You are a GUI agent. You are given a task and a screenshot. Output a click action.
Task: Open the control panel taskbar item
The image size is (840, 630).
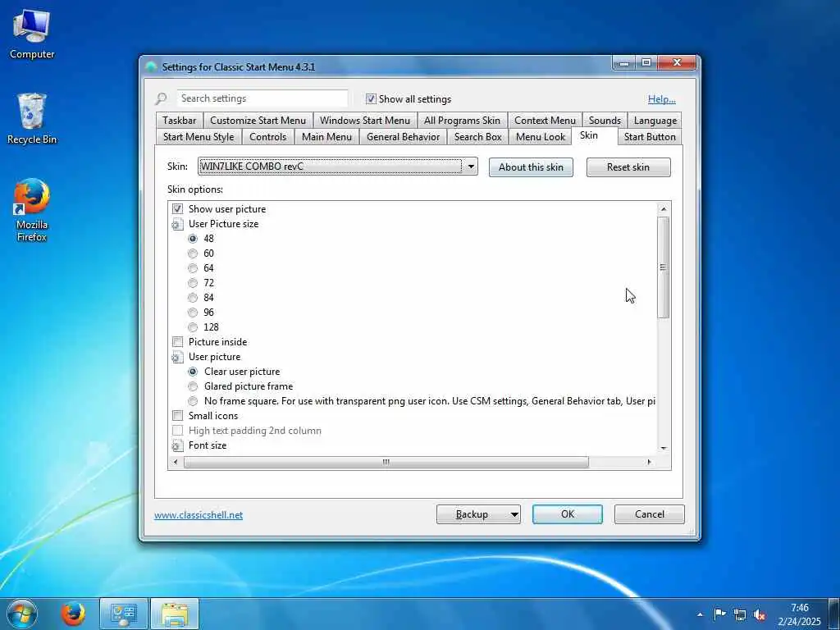click(124, 614)
